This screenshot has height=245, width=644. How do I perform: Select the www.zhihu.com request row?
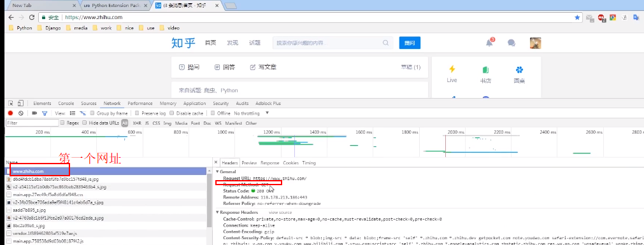point(106,171)
